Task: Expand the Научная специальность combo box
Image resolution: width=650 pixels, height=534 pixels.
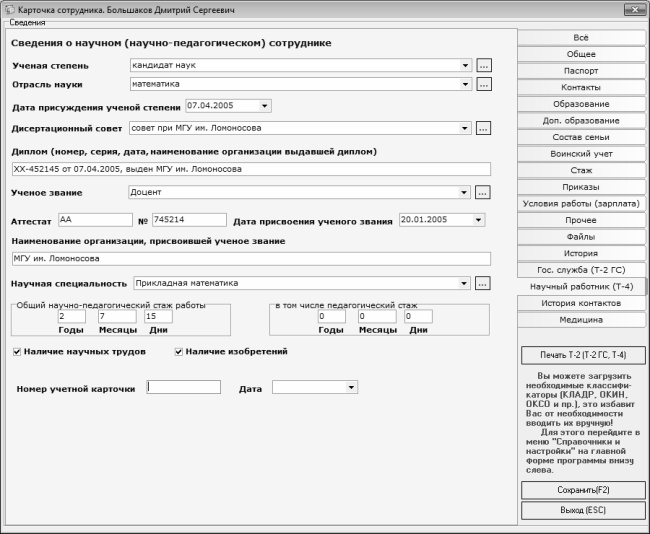Action: click(465, 283)
